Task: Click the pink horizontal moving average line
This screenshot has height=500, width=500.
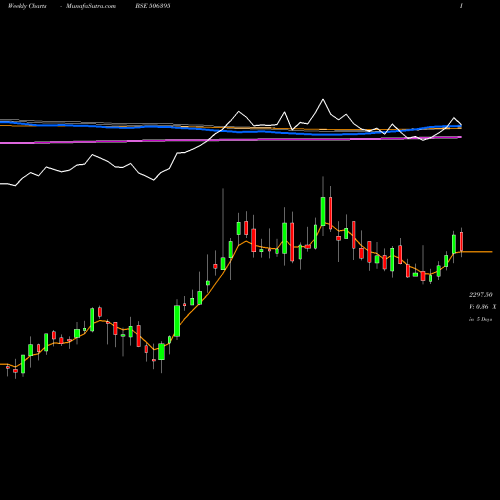Action: point(231,140)
